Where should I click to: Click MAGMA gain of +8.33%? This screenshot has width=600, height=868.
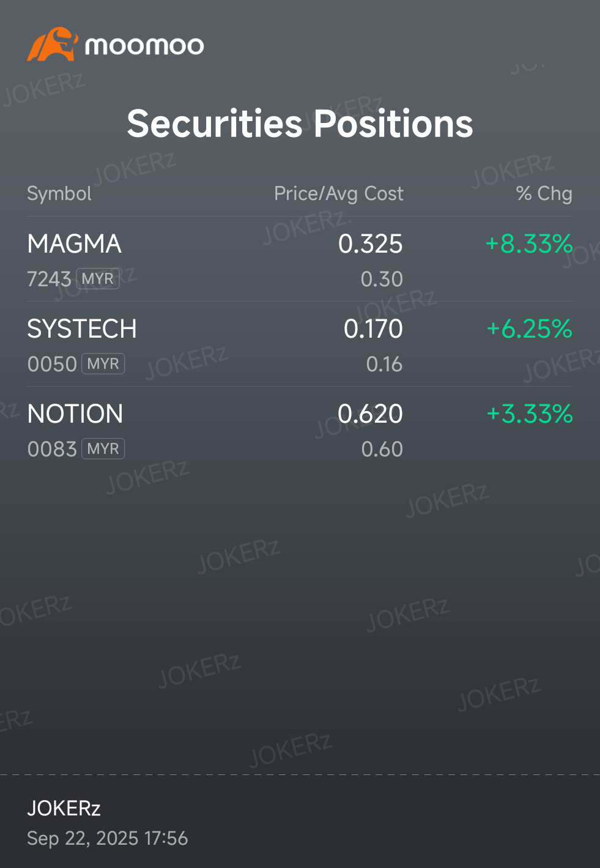point(529,244)
